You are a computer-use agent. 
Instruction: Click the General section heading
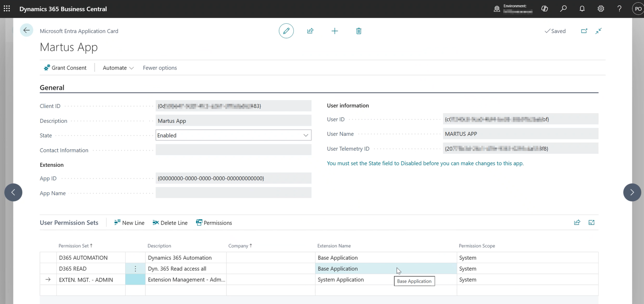52,87
